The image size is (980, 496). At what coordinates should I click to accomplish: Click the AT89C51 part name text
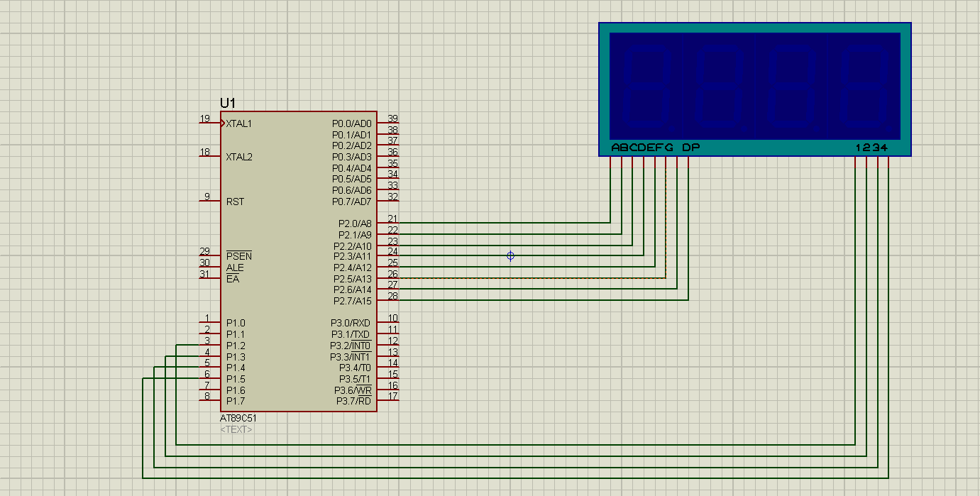pyautogui.click(x=238, y=418)
